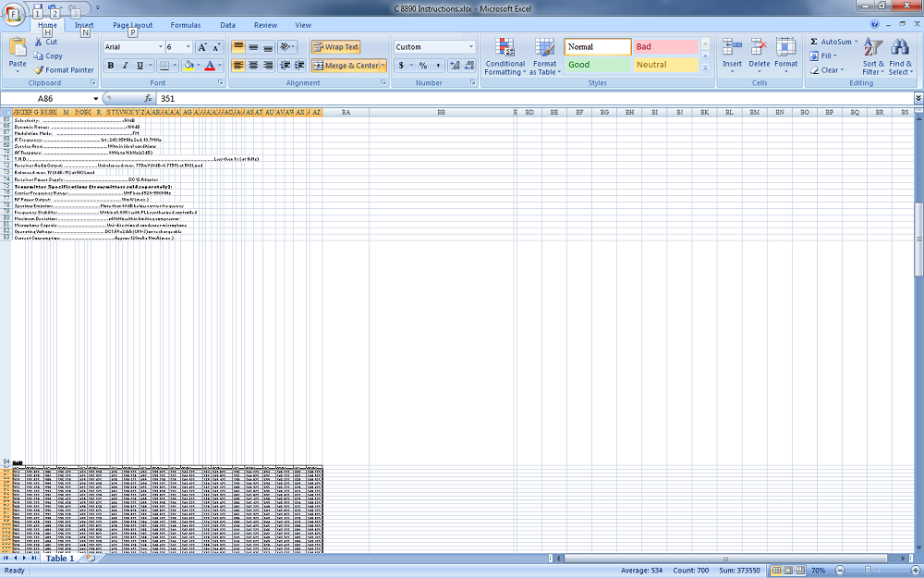The height and width of the screenshot is (578, 924).
Task: Toggle Bold formatting
Action: pyautogui.click(x=110, y=66)
